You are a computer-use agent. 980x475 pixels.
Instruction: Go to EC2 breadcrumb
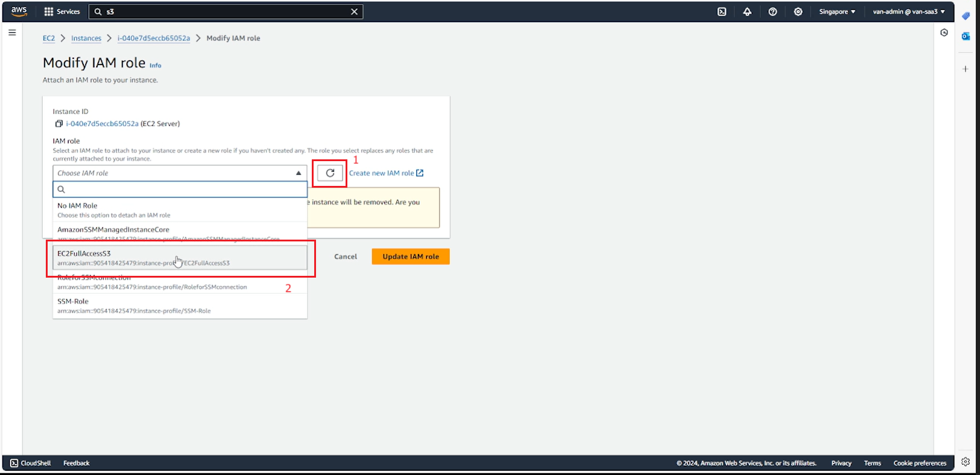49,38
